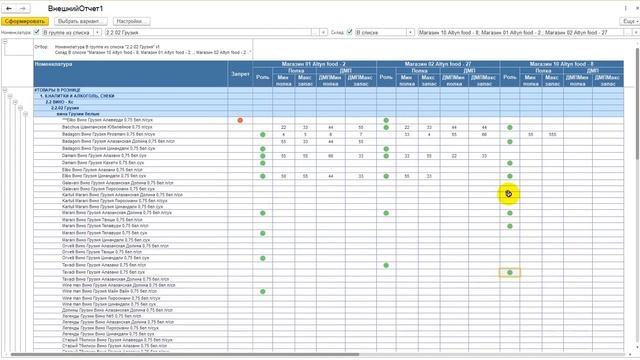Screen dimensions: 640x360
Task: Collapse the #ТОВАРЫ В РОЗНИЦЕ group expander
Action: [5, 90]
